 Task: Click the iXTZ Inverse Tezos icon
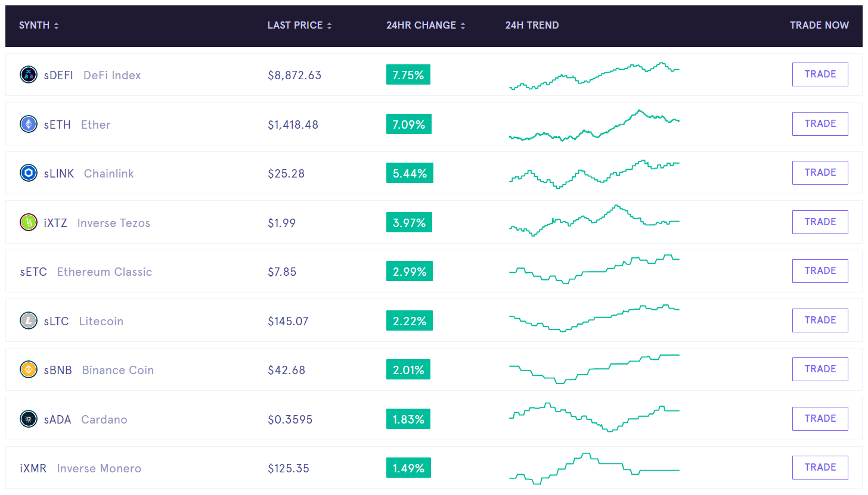pyautogui.click(x=28, y=223)
